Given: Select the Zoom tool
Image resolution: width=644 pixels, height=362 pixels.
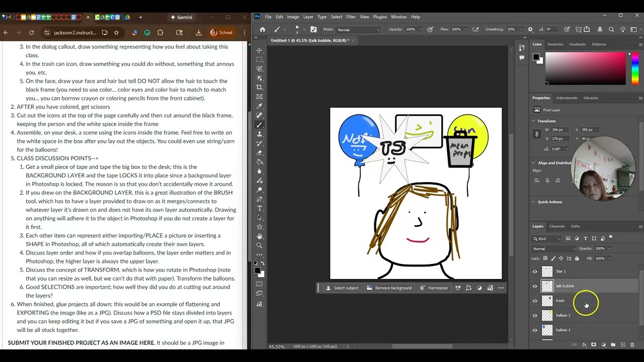Looking at the screenshot, I should [260, 245].
